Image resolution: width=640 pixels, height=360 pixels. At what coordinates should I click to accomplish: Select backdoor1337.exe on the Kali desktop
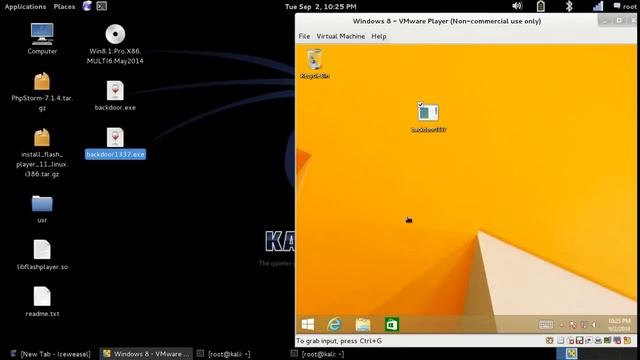115,143
